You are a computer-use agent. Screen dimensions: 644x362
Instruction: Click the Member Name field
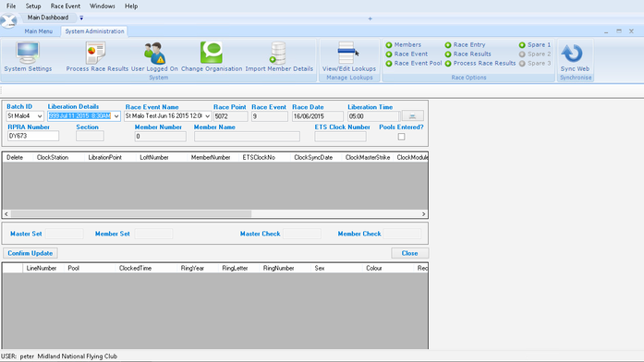[x=247, y=137]
